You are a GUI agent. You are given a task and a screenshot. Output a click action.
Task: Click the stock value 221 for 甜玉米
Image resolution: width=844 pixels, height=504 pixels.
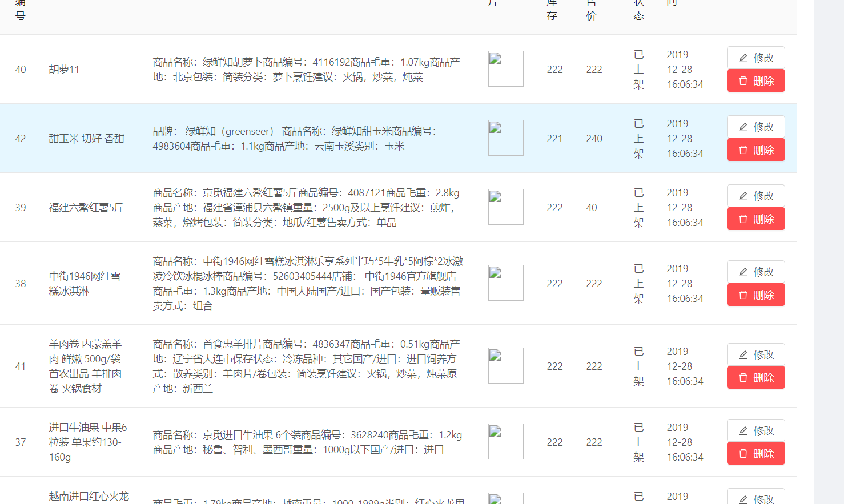[554, 139]
